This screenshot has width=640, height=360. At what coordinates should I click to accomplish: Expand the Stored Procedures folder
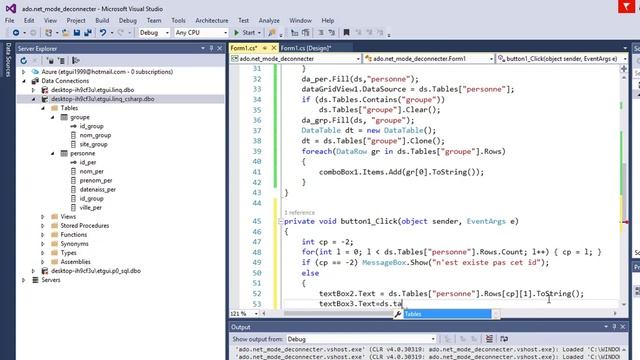[x=43, y=226]
